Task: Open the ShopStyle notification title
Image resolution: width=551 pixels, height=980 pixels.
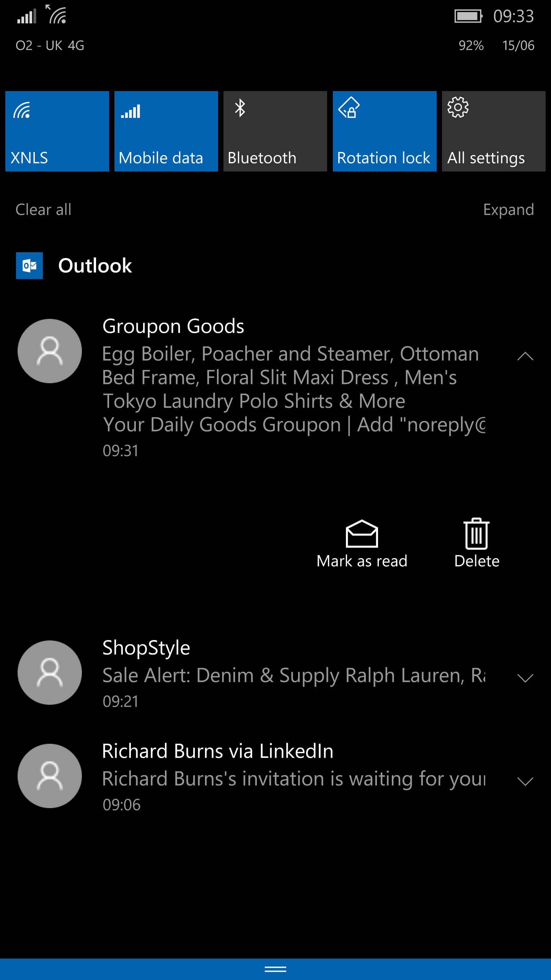Action: pos(146,648)
